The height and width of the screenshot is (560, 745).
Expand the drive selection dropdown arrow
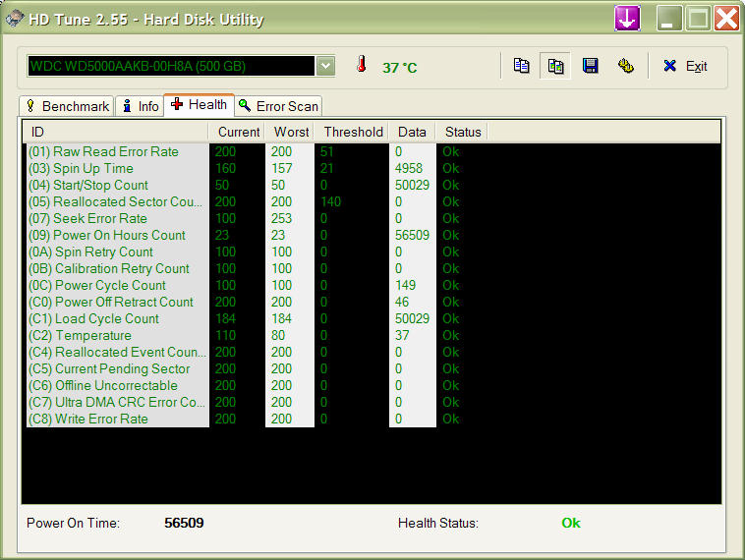point(326,66)
